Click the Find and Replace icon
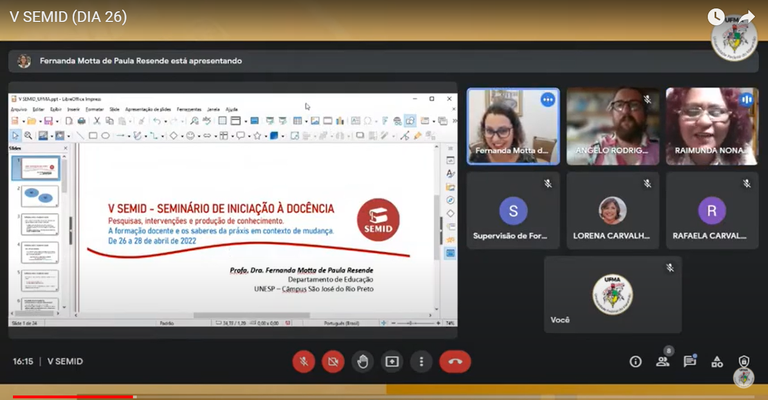This screenshot has height=400, width=768. 194,121
